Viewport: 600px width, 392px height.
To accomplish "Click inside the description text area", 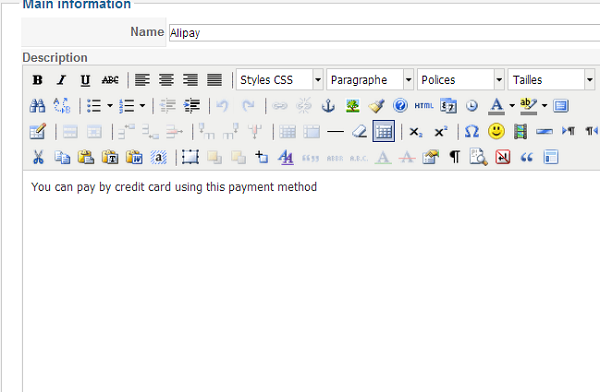I will coord(311,281).
